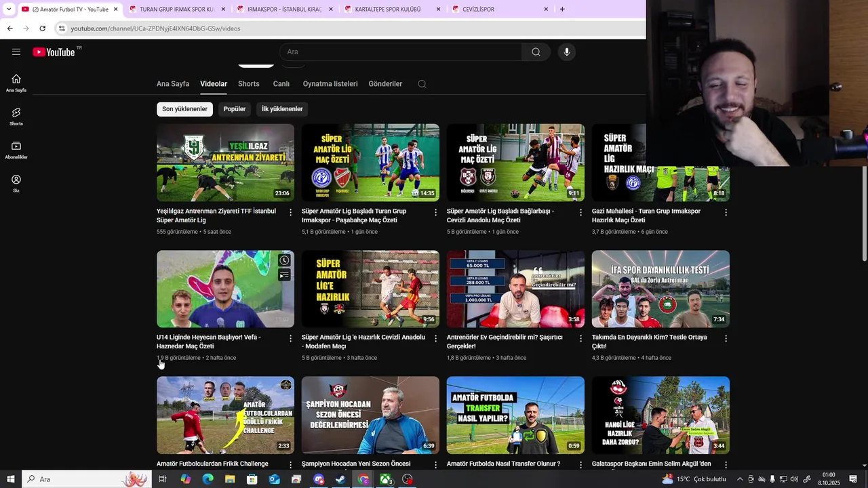The width and height of the screenshot is (868, 488).
Task: Go back to the previous page
Action: pos(9,28)
